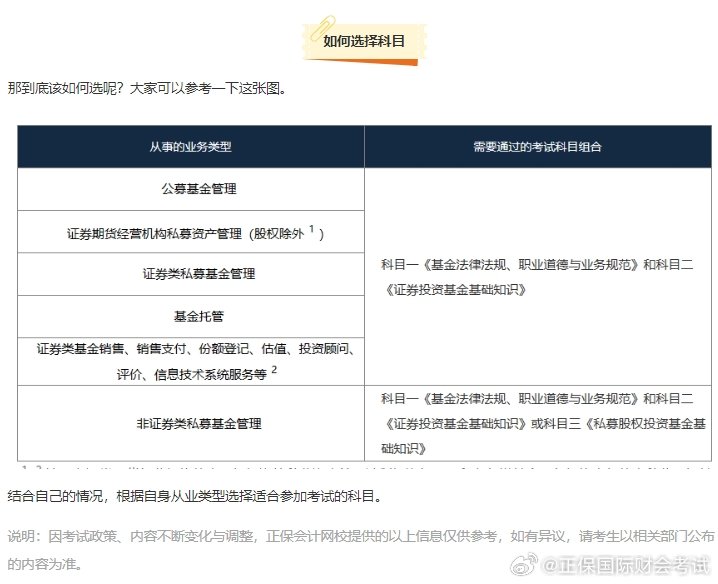
Task: Click the cell mentioning 科目三 私募股权投资基金
Action: pos(538,423)
